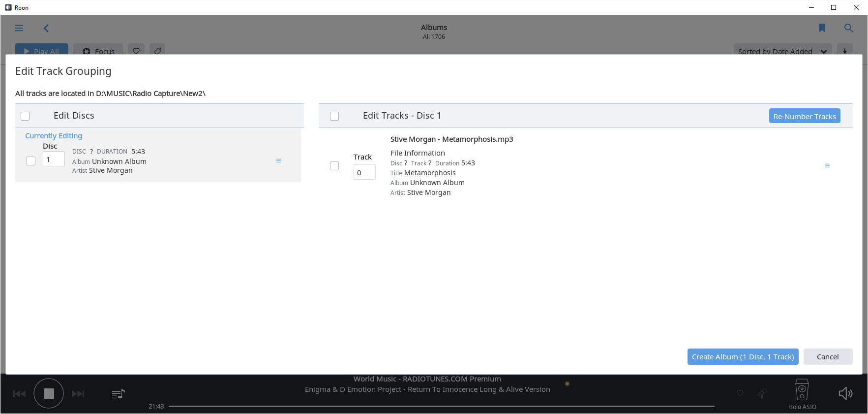This screenshot has height=414, width=868.
Task: Click the playback progress bar
Action: click(x=441, y=406)
